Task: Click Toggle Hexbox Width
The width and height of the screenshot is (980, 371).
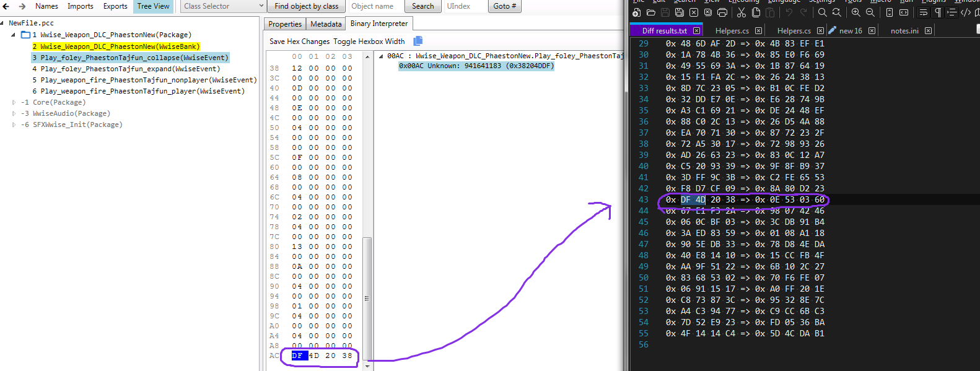Action: pyautogui.click(x=369, y=41)
